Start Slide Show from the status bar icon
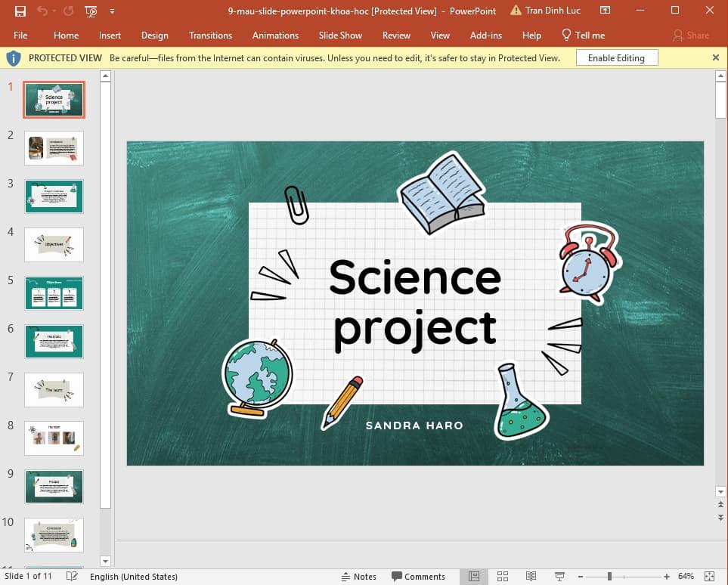728x585 pixels. point(559,576)
